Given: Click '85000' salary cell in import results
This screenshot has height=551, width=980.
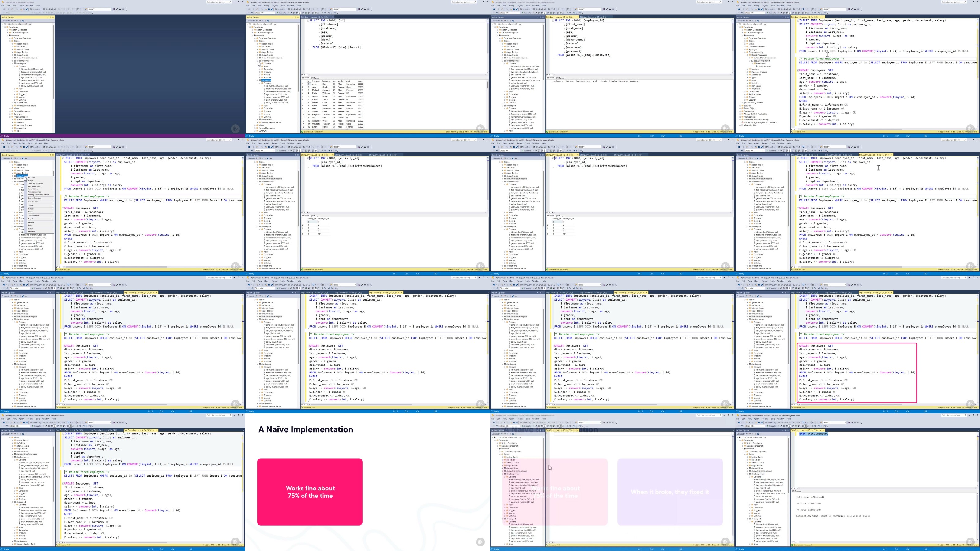Looking at the screenshot, I should click(360, 118).
